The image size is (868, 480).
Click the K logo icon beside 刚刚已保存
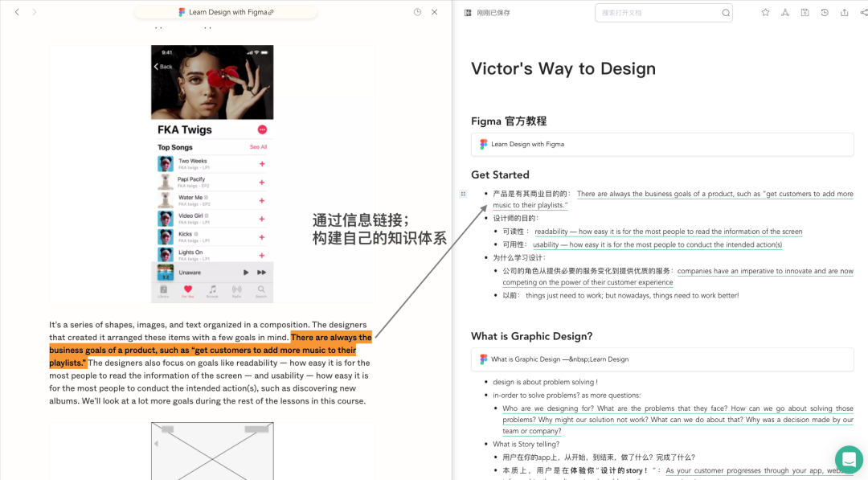[x=468, y=12]
